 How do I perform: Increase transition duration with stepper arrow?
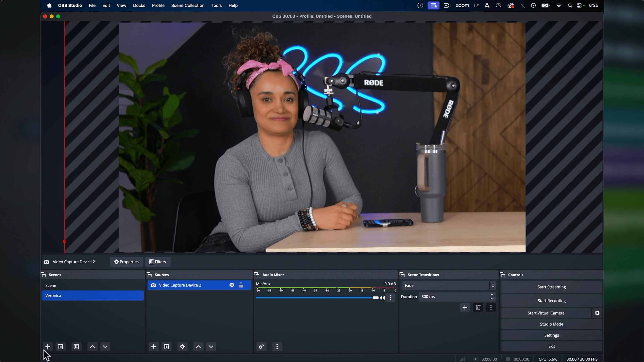(492, 295)
